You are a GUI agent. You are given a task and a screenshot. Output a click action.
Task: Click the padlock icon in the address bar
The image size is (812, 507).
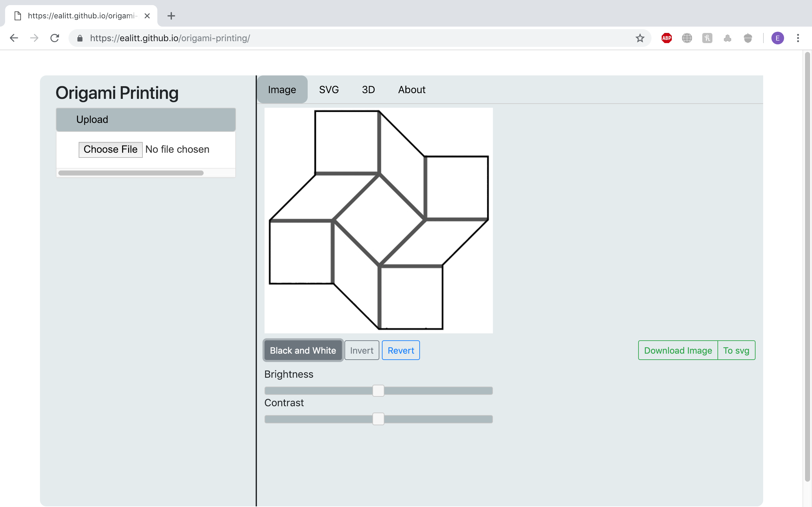(80, 38)
